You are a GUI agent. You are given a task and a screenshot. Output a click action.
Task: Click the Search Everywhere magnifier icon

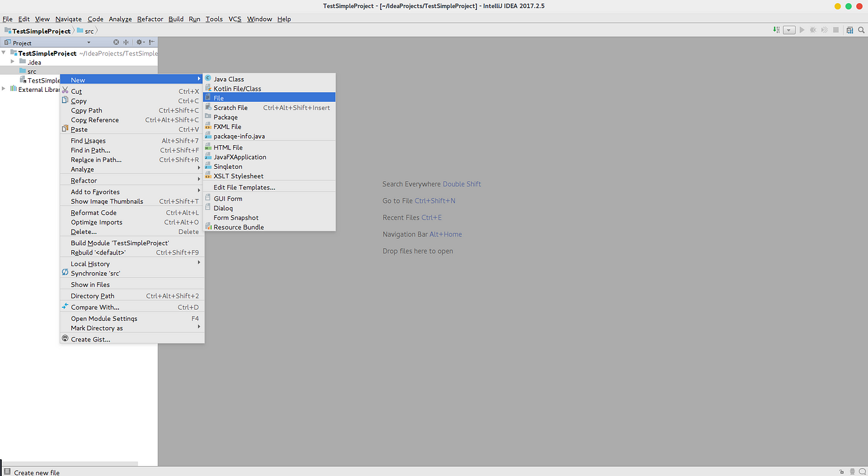[861, 30]
